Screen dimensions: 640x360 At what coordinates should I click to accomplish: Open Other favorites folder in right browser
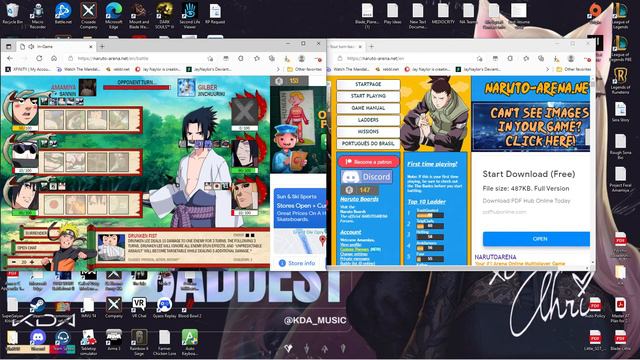(573, 69)
